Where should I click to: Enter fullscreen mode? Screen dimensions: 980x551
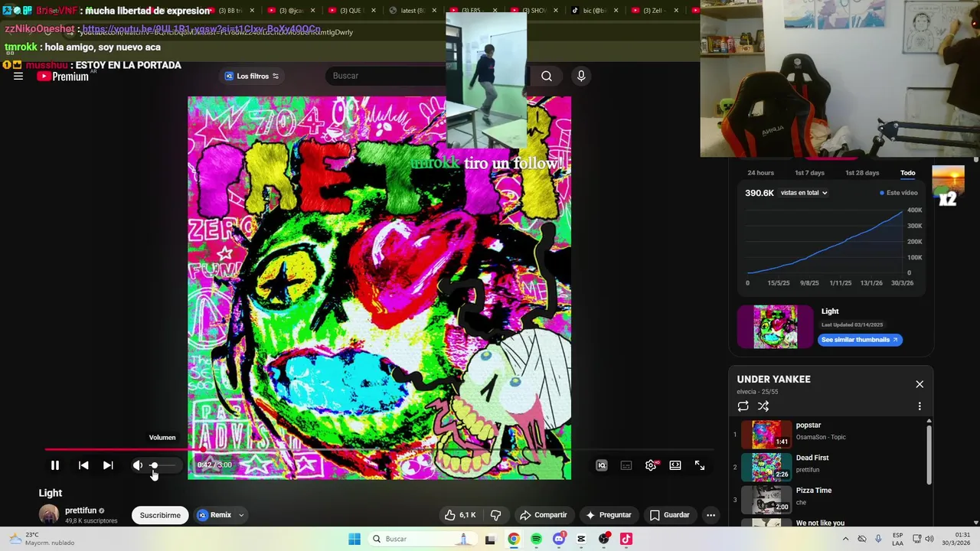click(700, 465)
